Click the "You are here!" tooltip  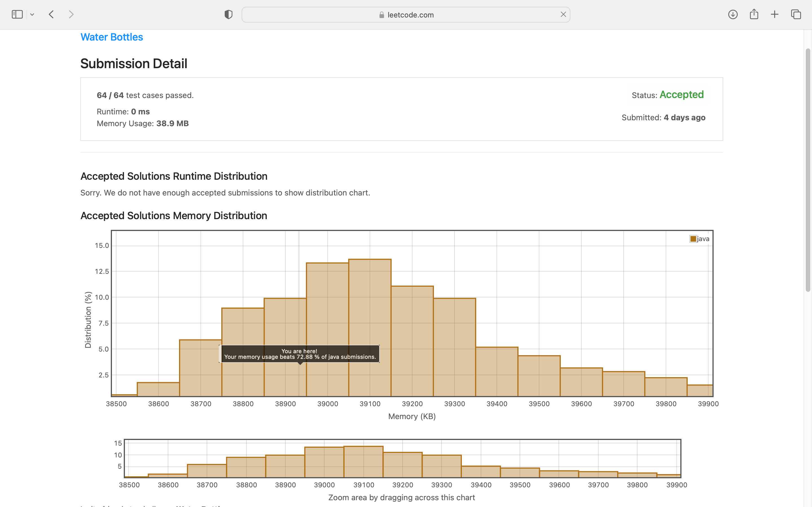click(x=299, y=354)
